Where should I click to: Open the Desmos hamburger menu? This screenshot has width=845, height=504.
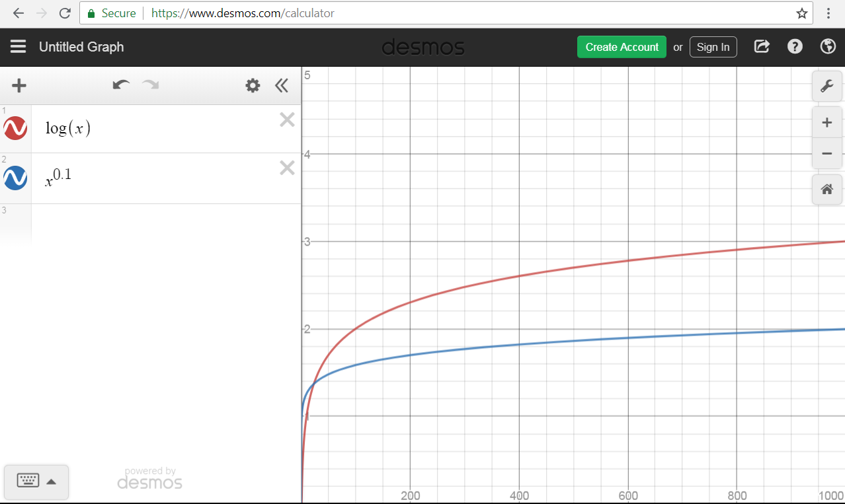[18, 47]
